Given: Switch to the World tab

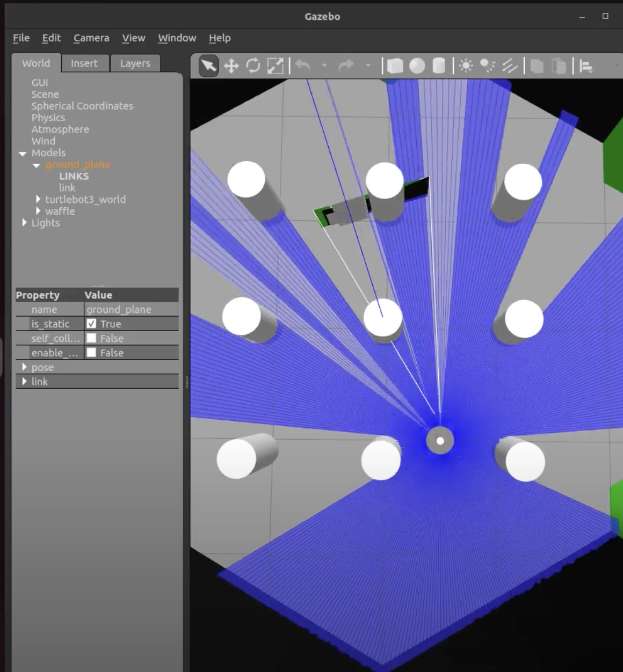Looking at the screenshot, I should (x=36, y=63).
